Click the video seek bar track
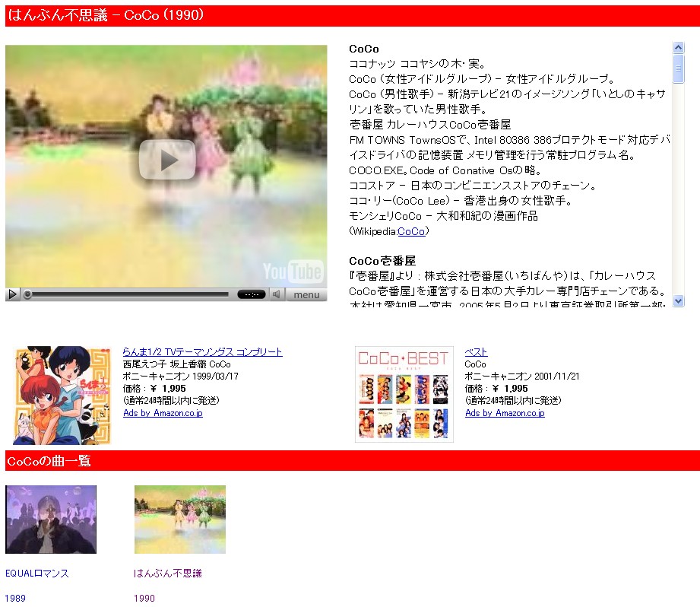 (129, 294)
